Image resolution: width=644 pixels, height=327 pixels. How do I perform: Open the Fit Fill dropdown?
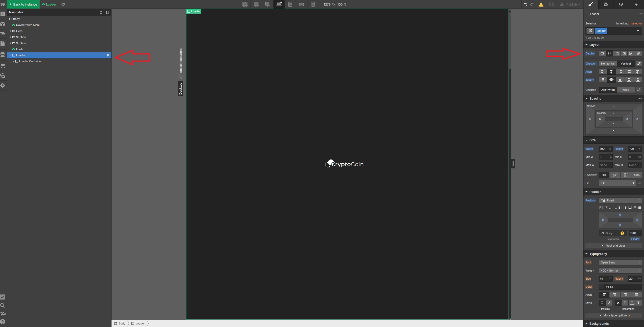617,183
